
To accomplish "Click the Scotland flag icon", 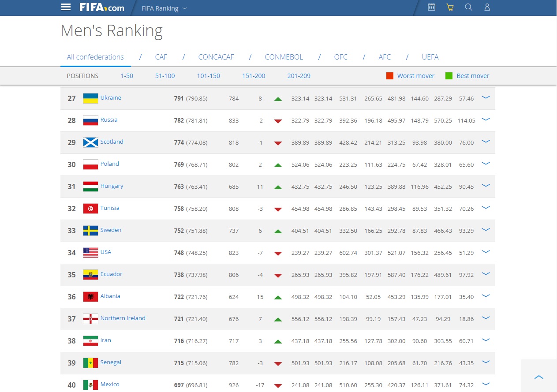I will click(90, 142).
